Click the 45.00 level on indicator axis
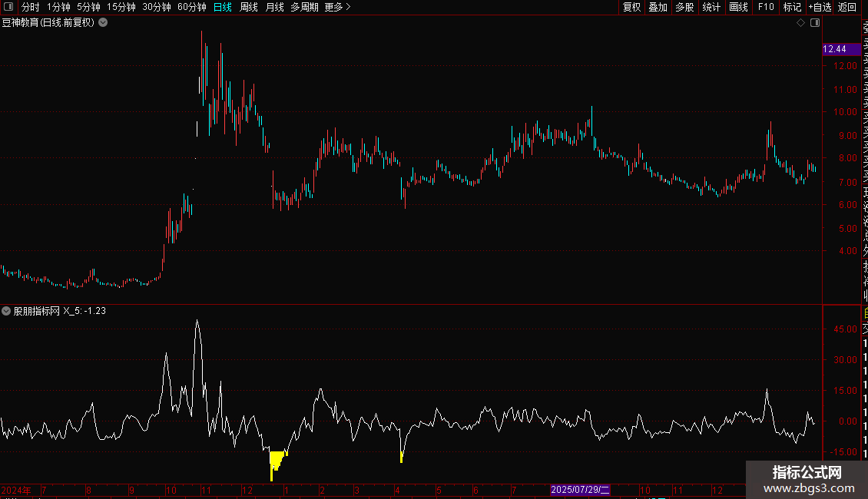Image resolution: width=868 pixels, height=499 pixels. 845,329
